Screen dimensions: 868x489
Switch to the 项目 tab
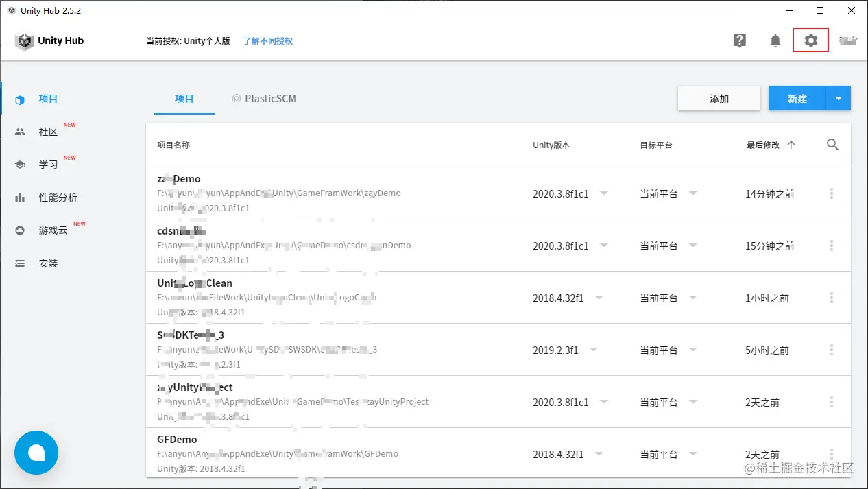184,99
